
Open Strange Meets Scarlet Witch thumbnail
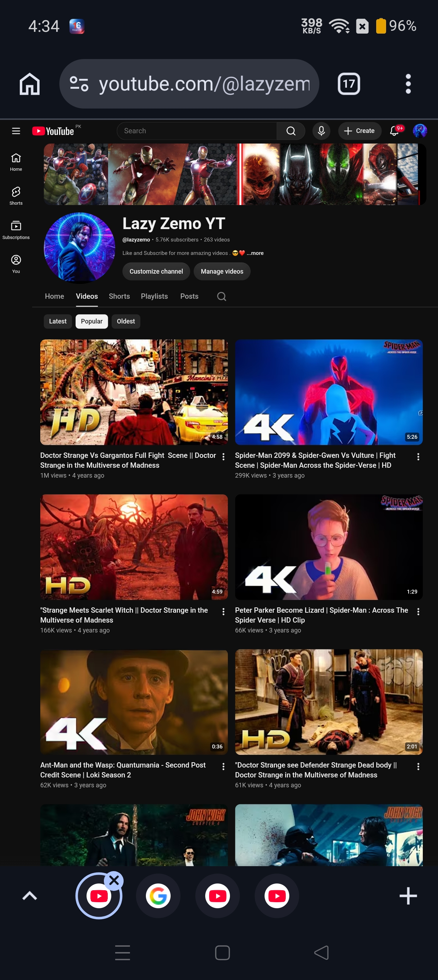pos(134,547)
